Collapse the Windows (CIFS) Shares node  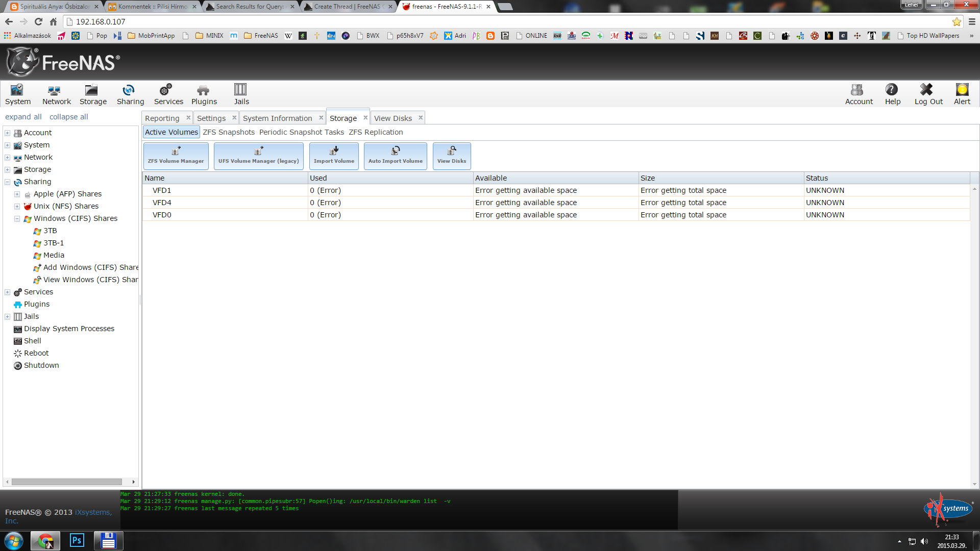click(17, 218)
